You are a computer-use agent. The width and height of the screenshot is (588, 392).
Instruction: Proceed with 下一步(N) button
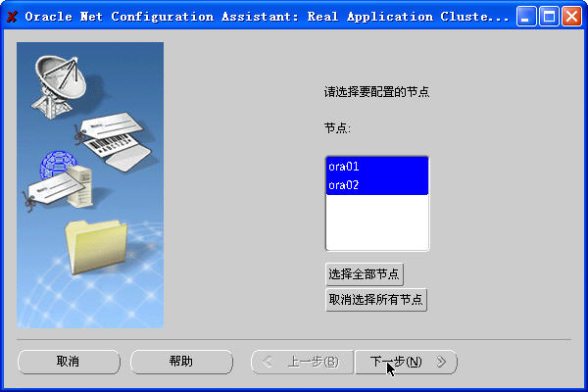pyautogui.click(x=406, y=362)
